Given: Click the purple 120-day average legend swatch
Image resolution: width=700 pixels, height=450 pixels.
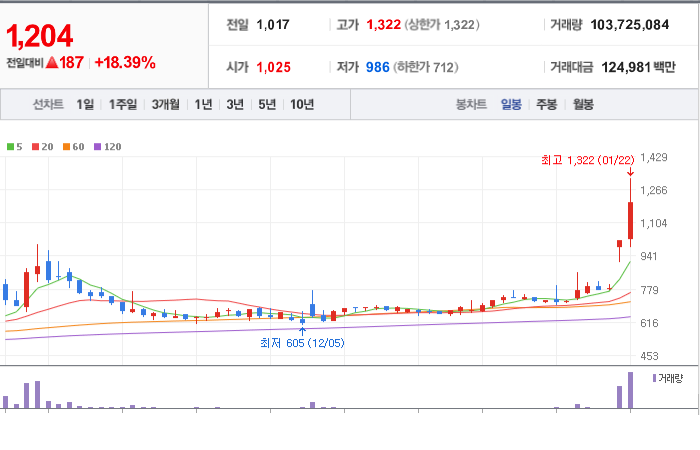Looking at the screenshot, I should (97, 146).
